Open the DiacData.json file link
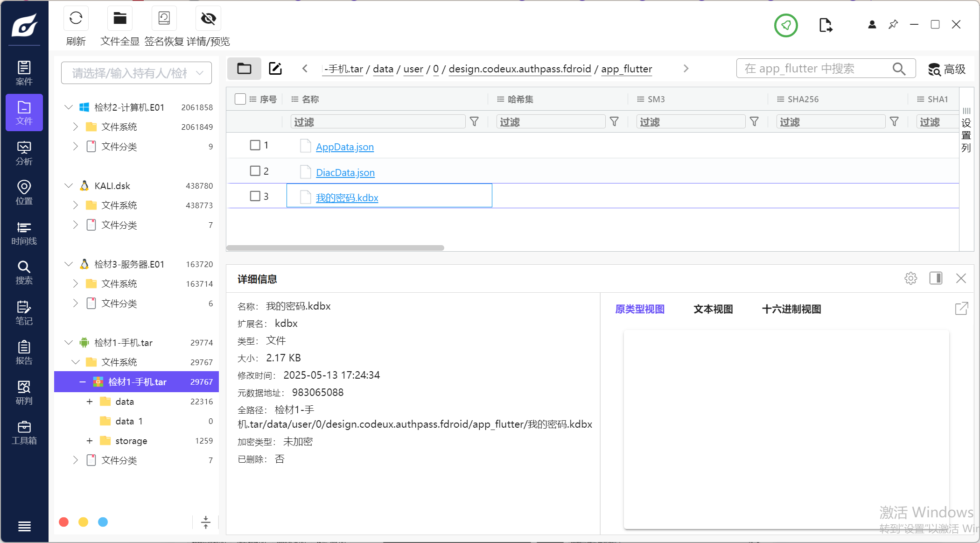 345,173
